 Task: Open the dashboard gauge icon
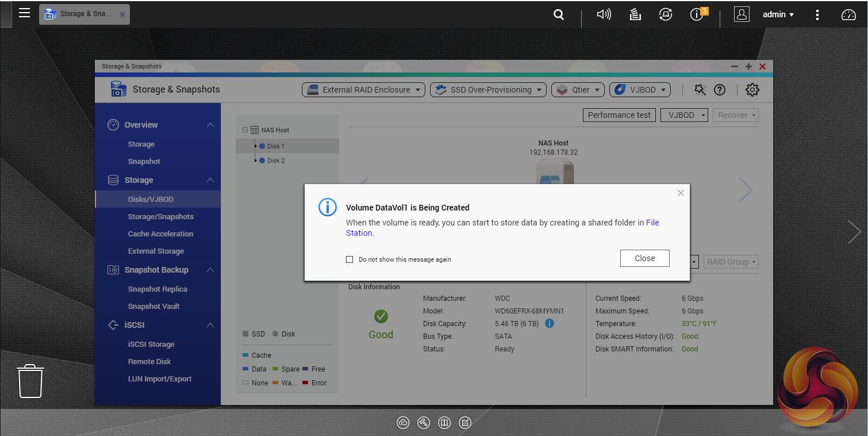pos(848,15)
